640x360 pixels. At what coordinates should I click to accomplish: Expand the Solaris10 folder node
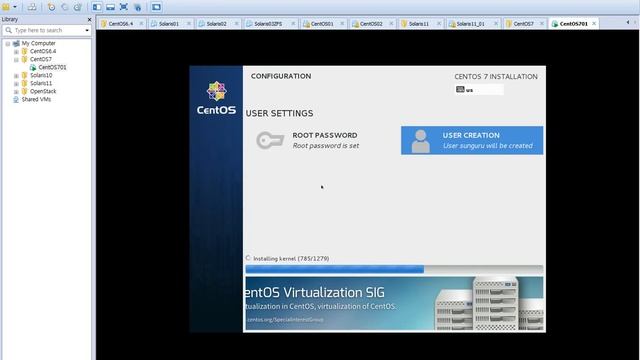pos(16,76)
